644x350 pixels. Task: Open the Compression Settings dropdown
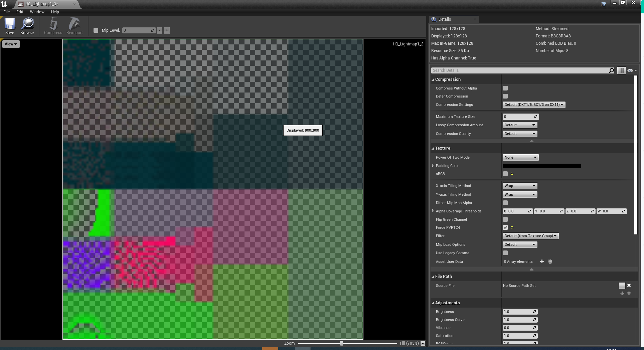tap(534, 105)
